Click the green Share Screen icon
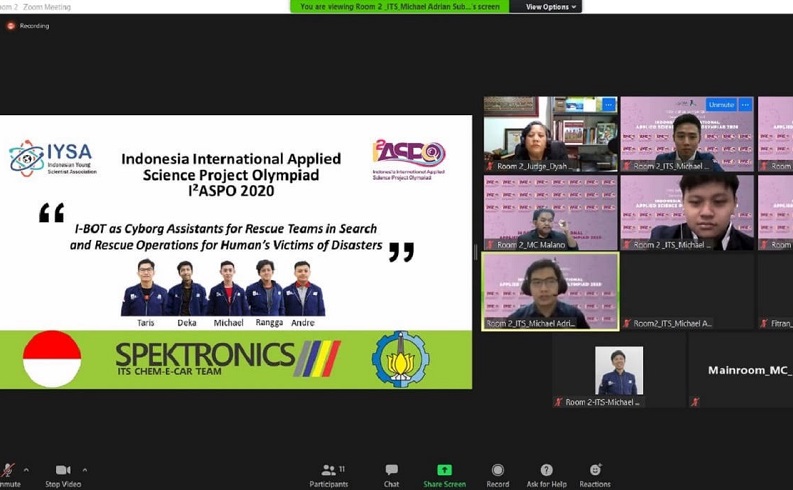Screen dimensions: 793x490 tap(444, 471)
